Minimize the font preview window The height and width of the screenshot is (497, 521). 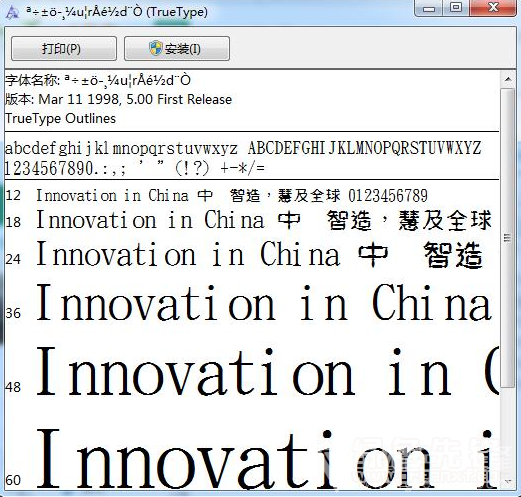(x=429, y=8)
